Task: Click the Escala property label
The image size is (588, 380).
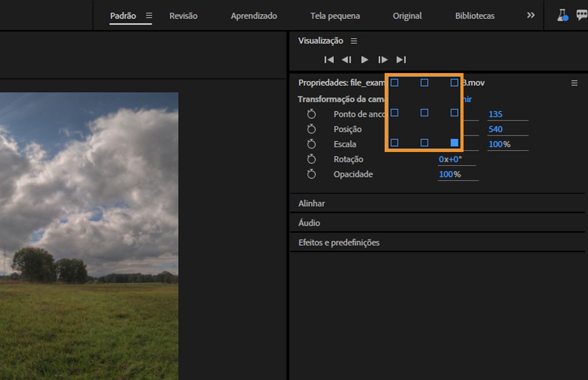Action: click(345, 145)
